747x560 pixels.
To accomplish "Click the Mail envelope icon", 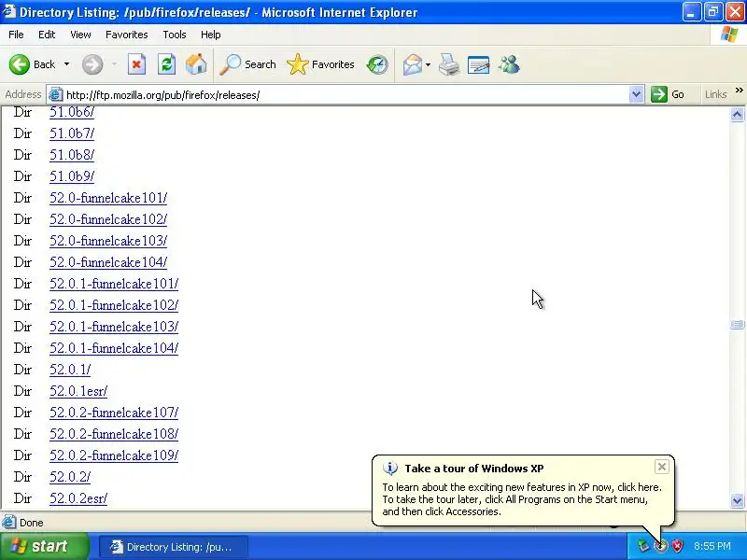I will (x=413, y=64).
